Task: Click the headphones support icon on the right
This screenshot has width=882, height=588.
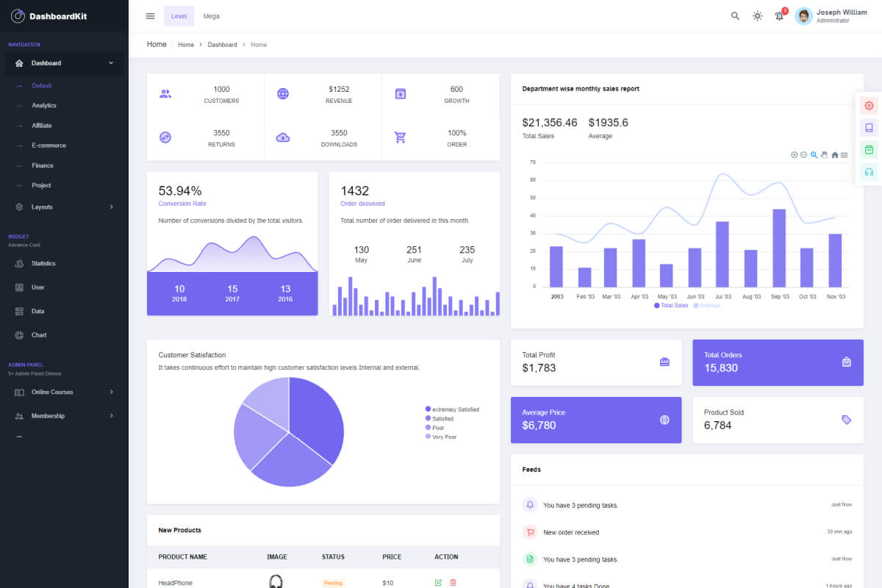Action: (870, 171)
